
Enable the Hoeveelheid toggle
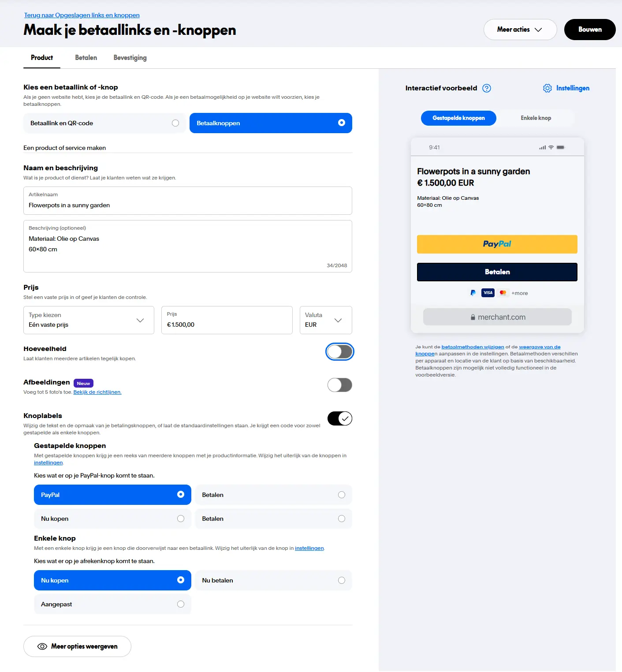[339, 352]
